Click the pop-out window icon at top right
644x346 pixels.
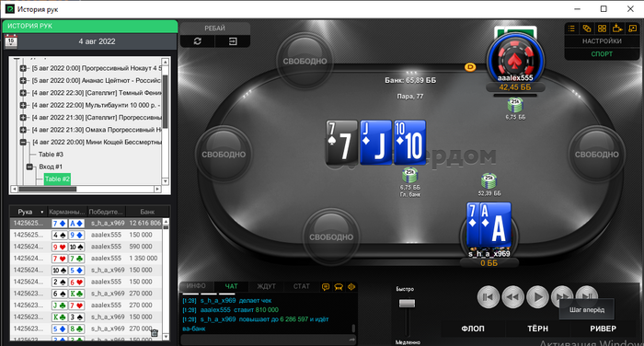632,29
